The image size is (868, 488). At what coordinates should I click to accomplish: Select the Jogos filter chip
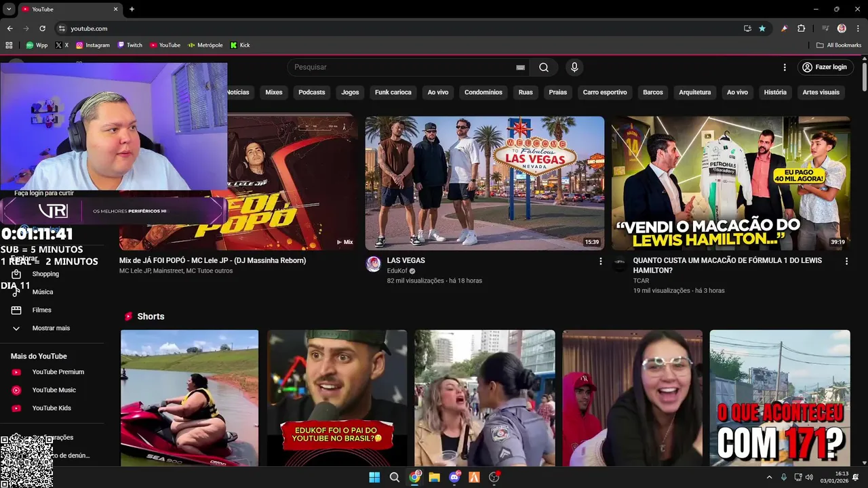click(350, 92)
